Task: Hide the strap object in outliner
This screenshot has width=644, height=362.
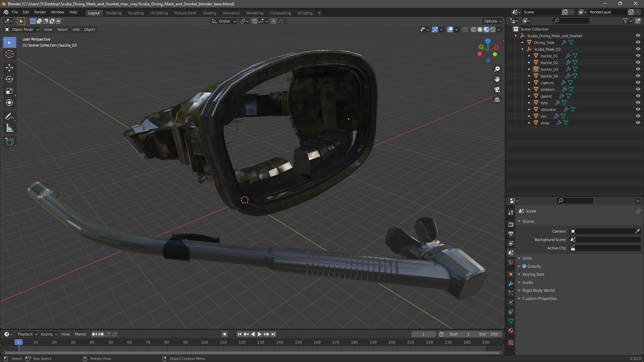Action: point(638,123)
